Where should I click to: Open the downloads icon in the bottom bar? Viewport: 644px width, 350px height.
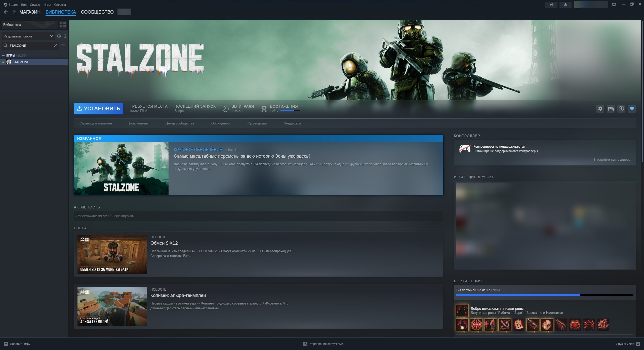click(x=305, y=344)
